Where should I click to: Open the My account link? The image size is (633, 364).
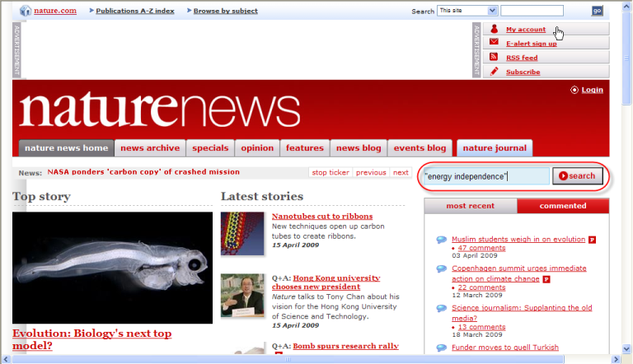click(x=526, y=30)
